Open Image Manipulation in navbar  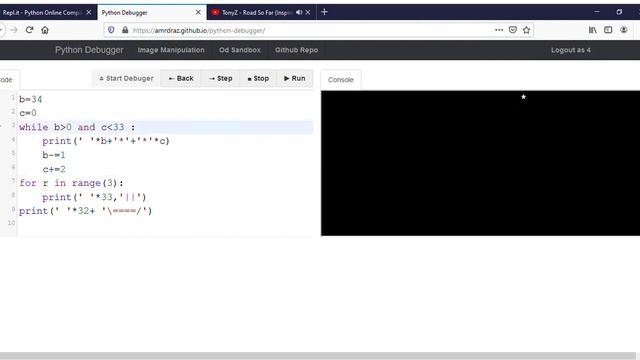pyautogui.click(x=171, y=50)
